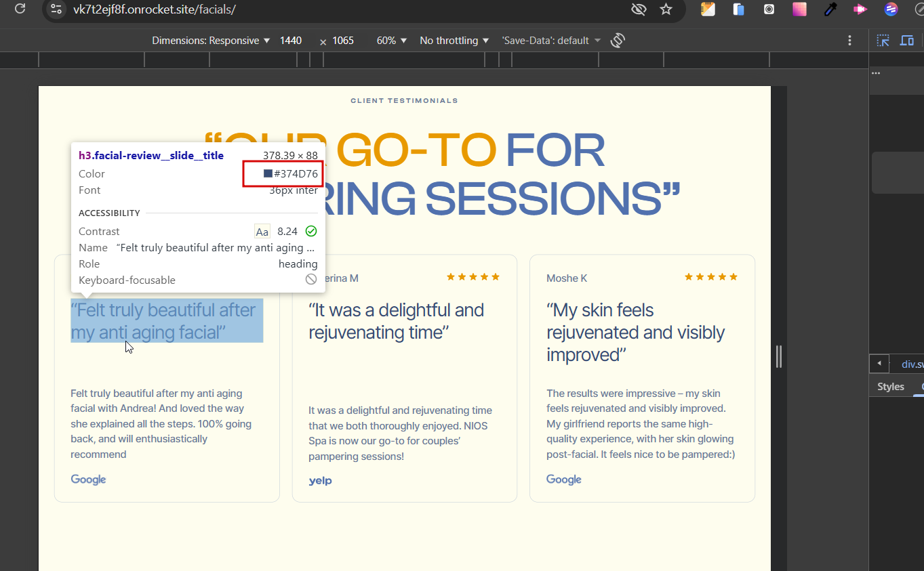The height and width of the screenshot is (571, 924).
Task: Click the five-star rating in middle review card
Action: coord(473,277)
